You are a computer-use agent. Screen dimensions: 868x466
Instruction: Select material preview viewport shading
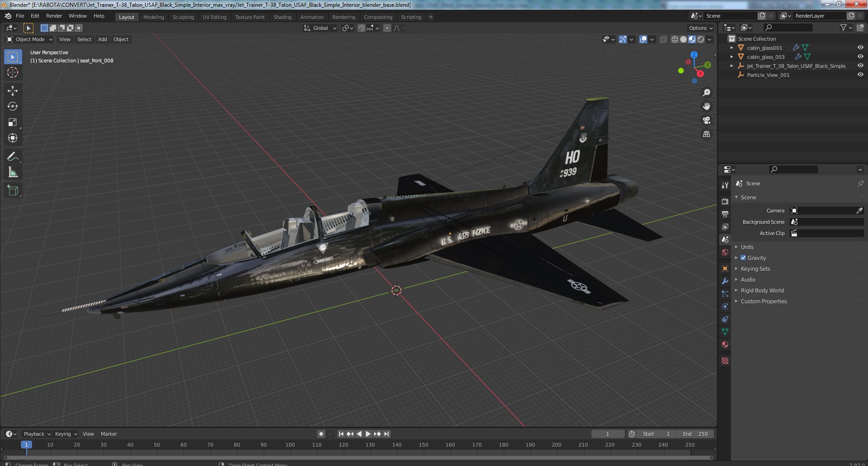[x=692, y=39]
